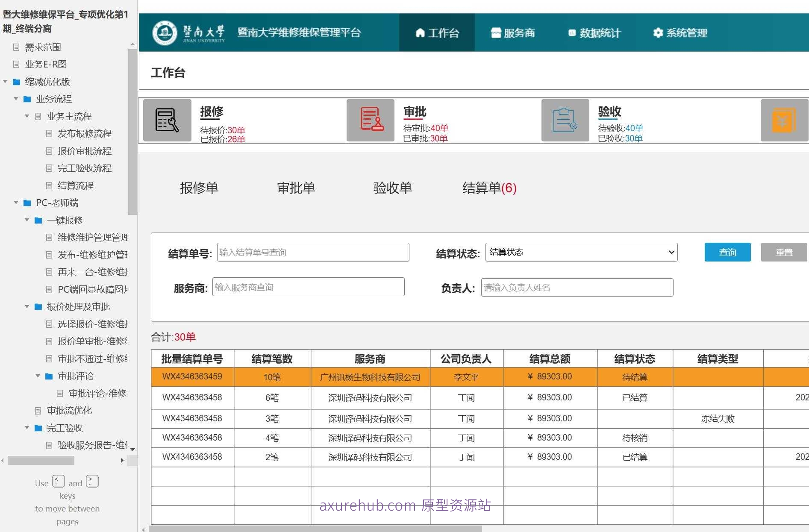Screen dimensions: 809x532
Task: Click the 冻结失败 cell
Action: pyautogui.click(x=718, y=418)
